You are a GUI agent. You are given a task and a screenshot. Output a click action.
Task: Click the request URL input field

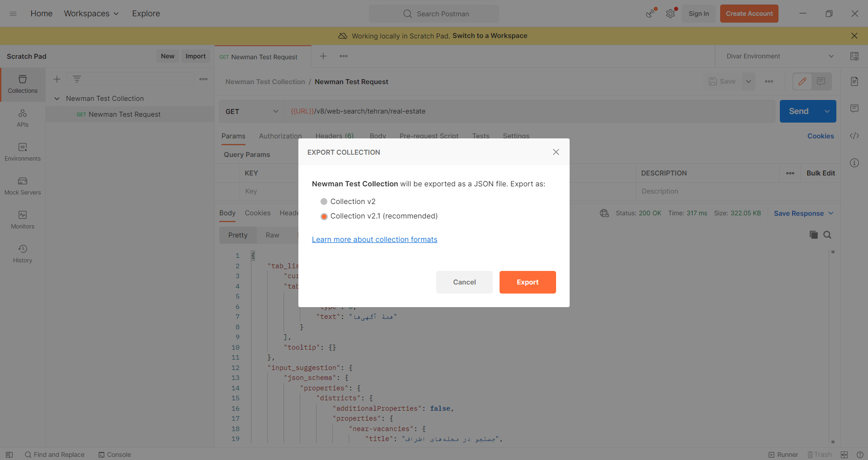[530, 111]
